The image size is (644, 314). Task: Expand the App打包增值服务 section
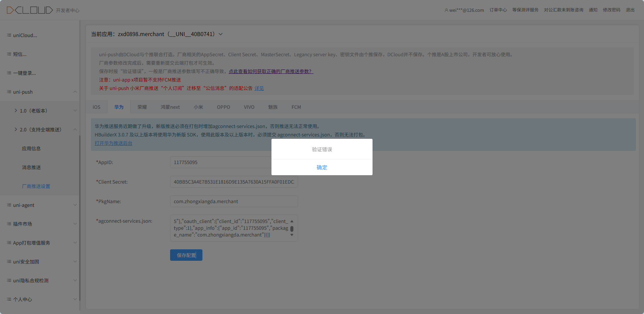point(75,243)
